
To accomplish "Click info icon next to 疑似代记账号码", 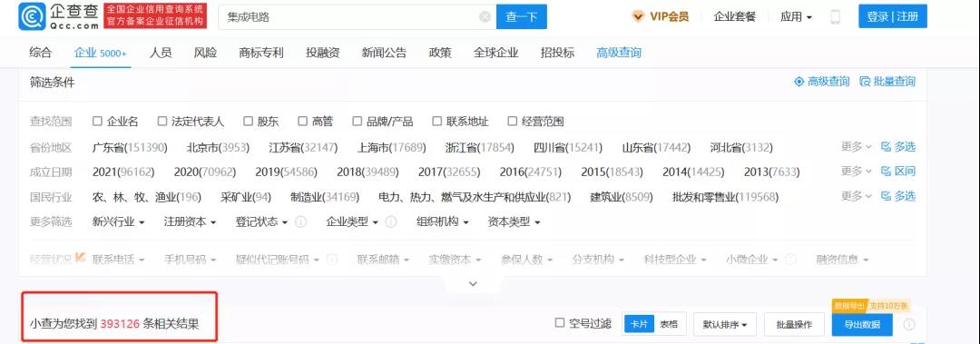I will pyautogui.click(x=332, y=259).
